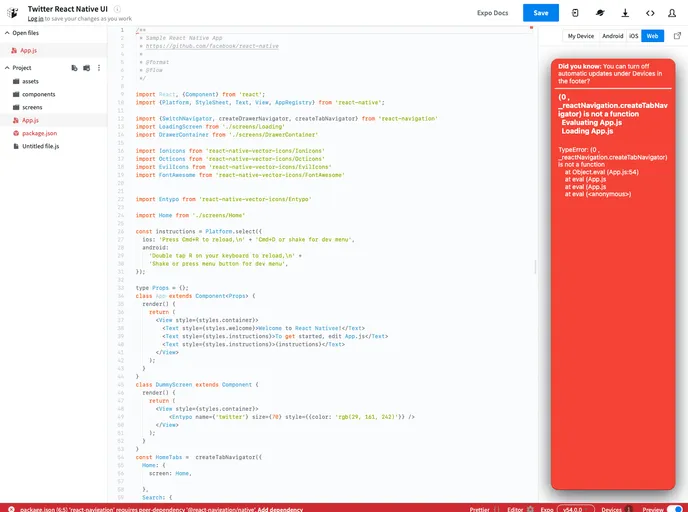The width and height of the screenshot is (688, 512).
Task: Click the Snack logo icon
Action: [x=13, y=12]
